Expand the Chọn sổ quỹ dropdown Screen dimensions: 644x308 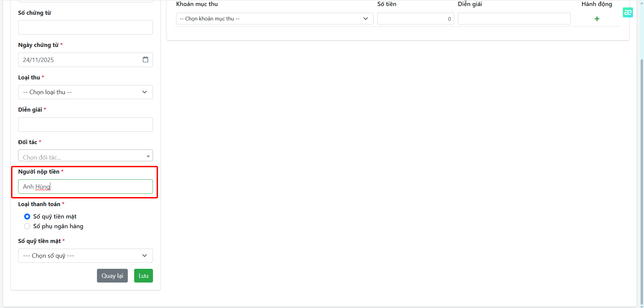[x=85, y=256]
